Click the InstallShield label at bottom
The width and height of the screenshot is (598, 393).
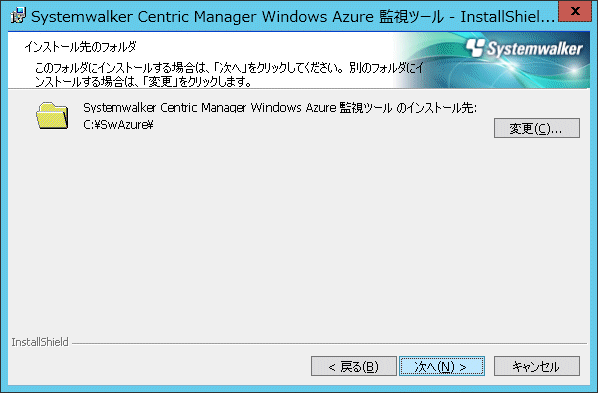tap(40, 342)
